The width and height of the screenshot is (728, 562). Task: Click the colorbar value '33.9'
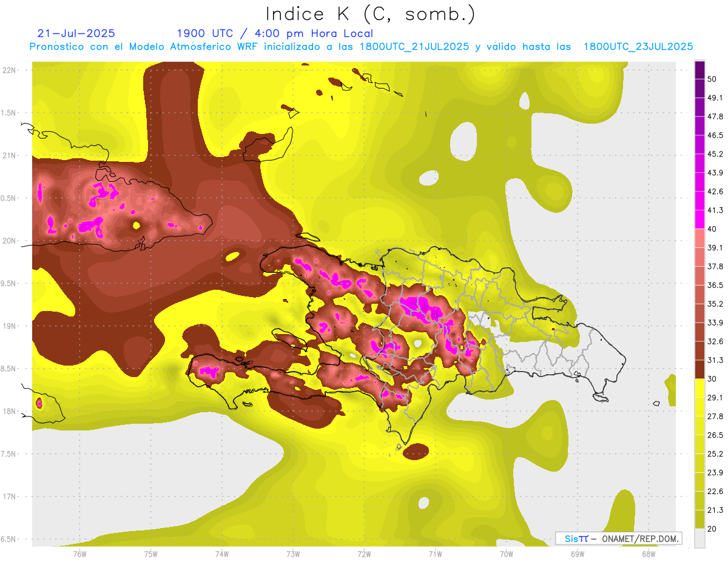click(x=715, y=323)
